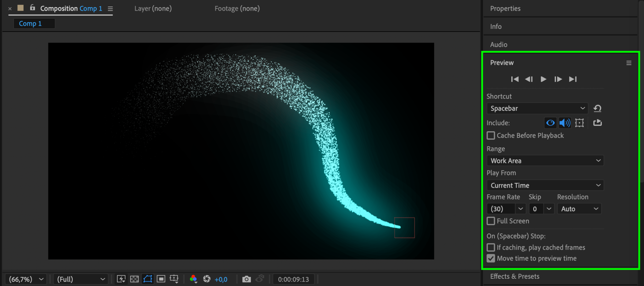Toggle Fast Previews lightning icon
Viewport: 644px width, 286px height.
coord(121,279)
